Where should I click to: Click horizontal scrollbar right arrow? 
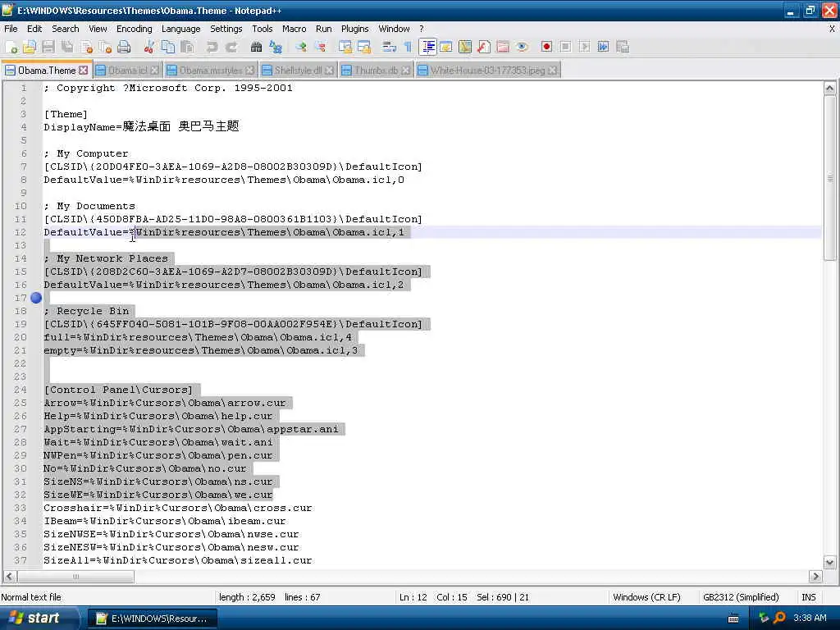tap(816, 577)
